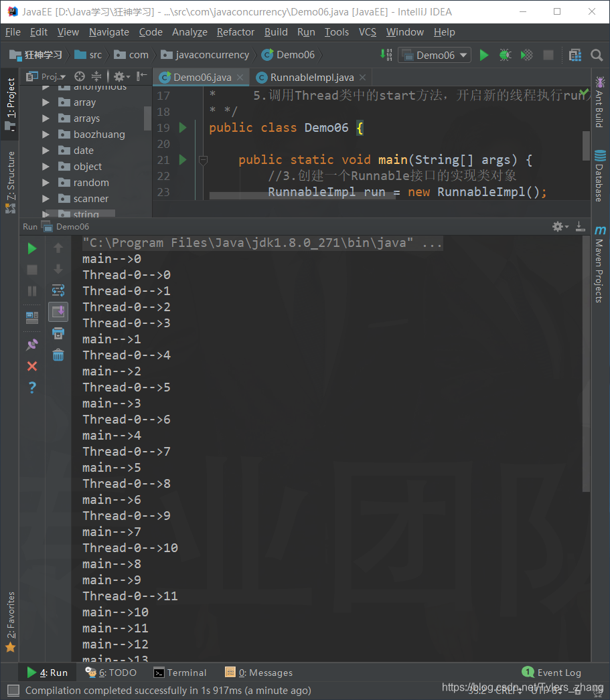The image size is (610, 700).
Task: Open the 4: Run tool window button
Action: pos(48,673)
